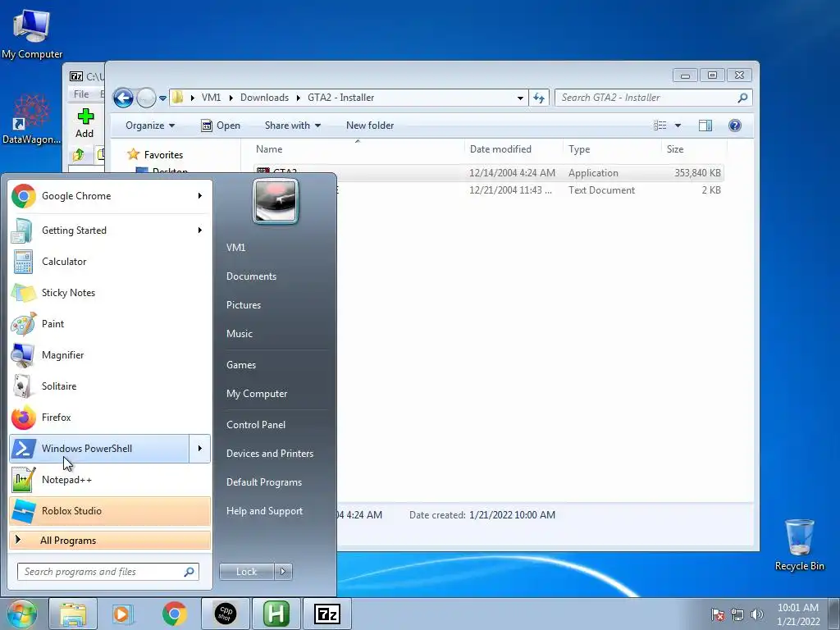
Task: Open Pictures from the Start menu
Action: click(x=243, y=305)
